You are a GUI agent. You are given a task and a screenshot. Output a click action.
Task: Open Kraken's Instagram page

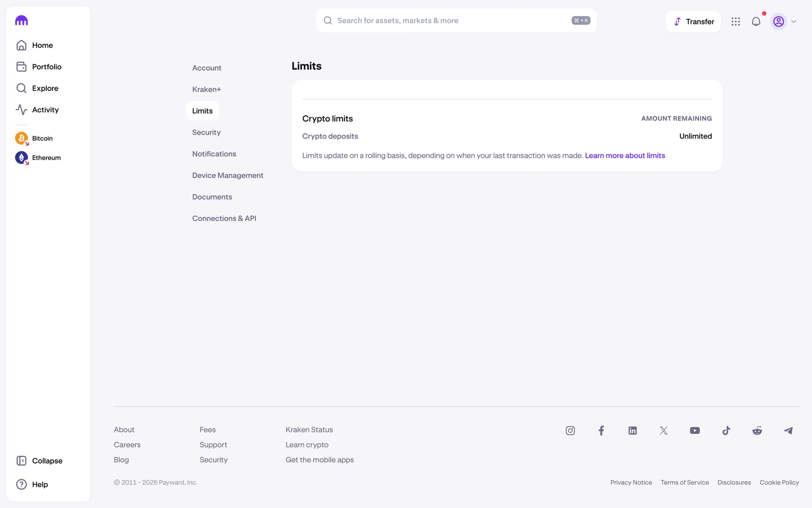pos(570,431)
